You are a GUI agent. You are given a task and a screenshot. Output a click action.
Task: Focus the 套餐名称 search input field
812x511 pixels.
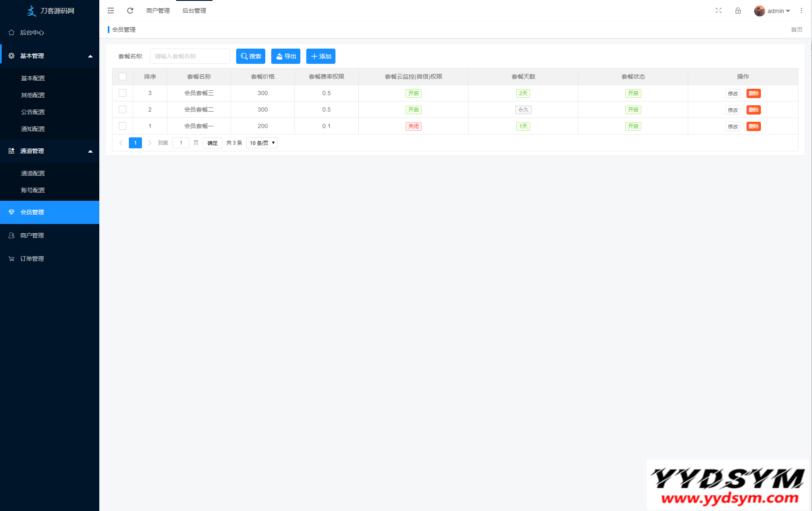(x=190, y=56)
